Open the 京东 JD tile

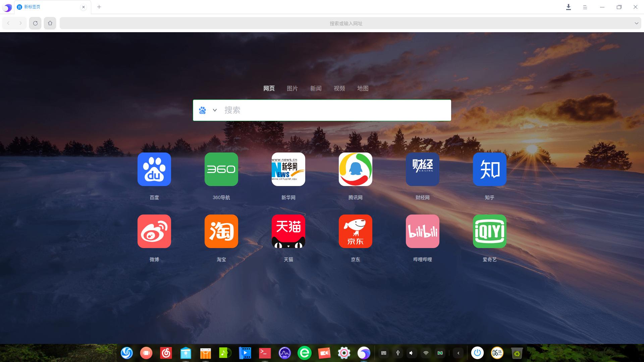tap(356, 231)
